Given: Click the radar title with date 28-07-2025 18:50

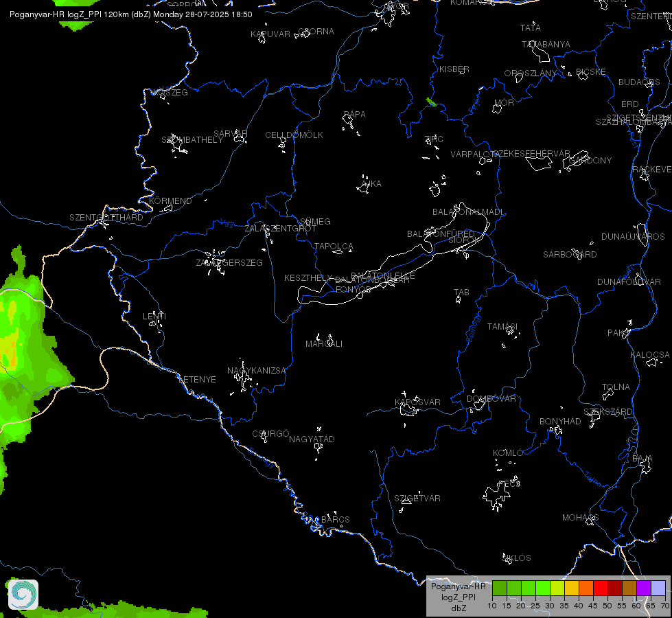Looking at the screenshot, I should pyautogui.click(x=130, y=14).
